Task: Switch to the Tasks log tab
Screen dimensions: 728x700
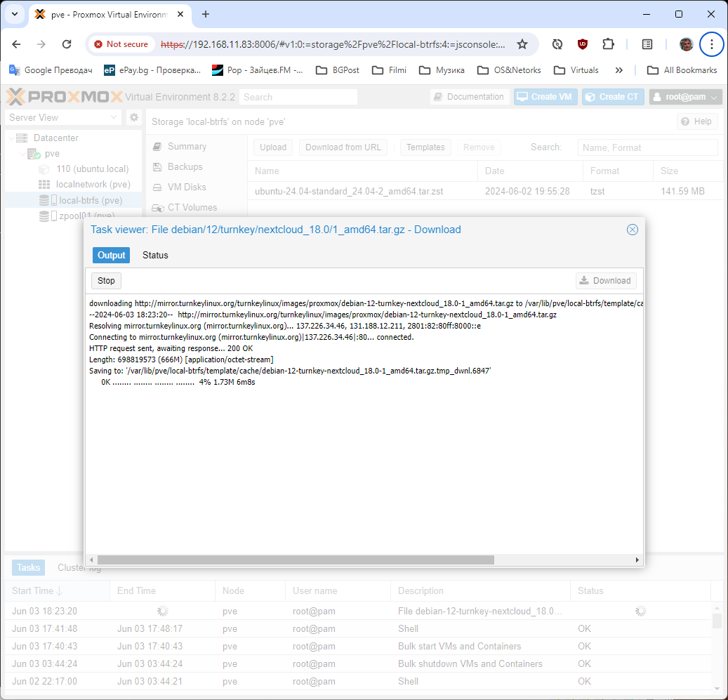Action: [28, 567]
